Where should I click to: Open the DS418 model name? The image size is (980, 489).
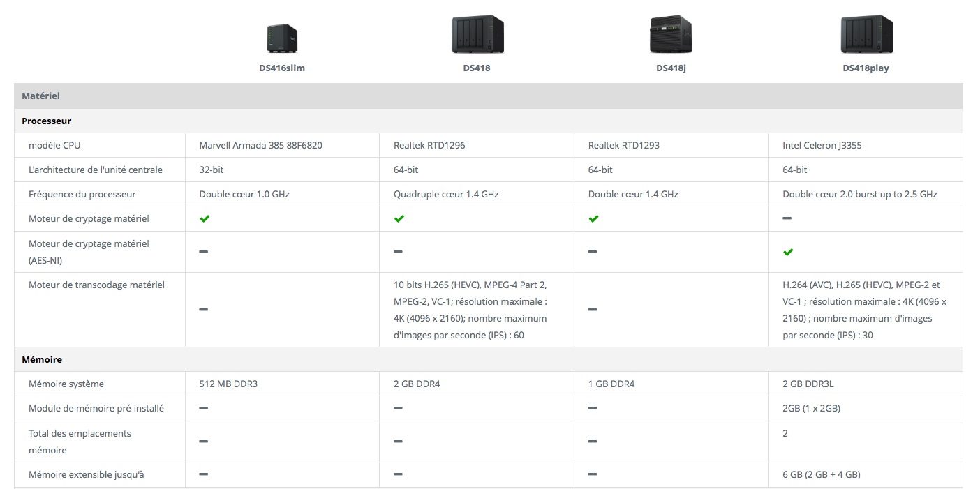tap(477, 68)
